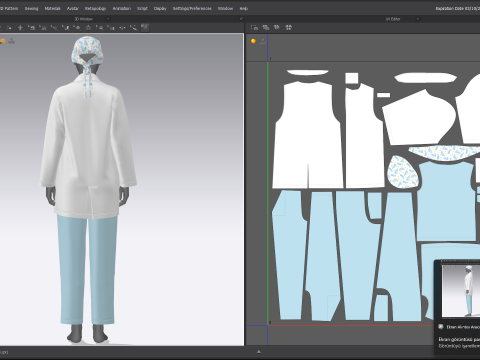The image size is (480, 360).
Task: Expand the UV Editor title dropdown arrow
Action: (417, 19)
